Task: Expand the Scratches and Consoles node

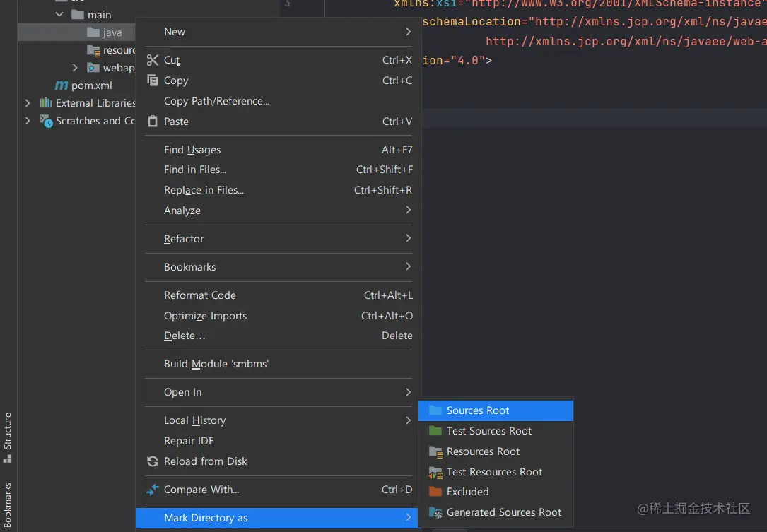Action: (x=28, y=121)
